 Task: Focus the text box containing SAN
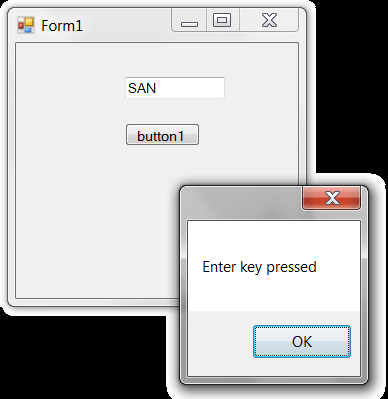[x=175, y=88]
